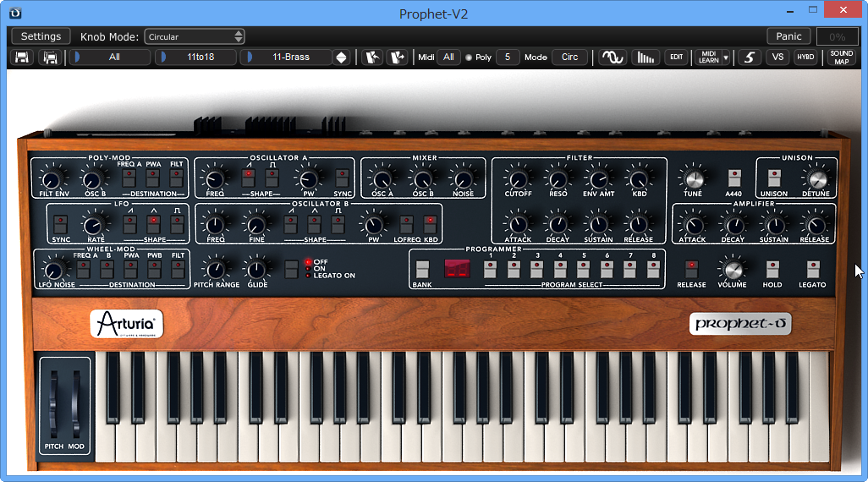Click the master VOLUME knob
868x482 pixels.
733,270
